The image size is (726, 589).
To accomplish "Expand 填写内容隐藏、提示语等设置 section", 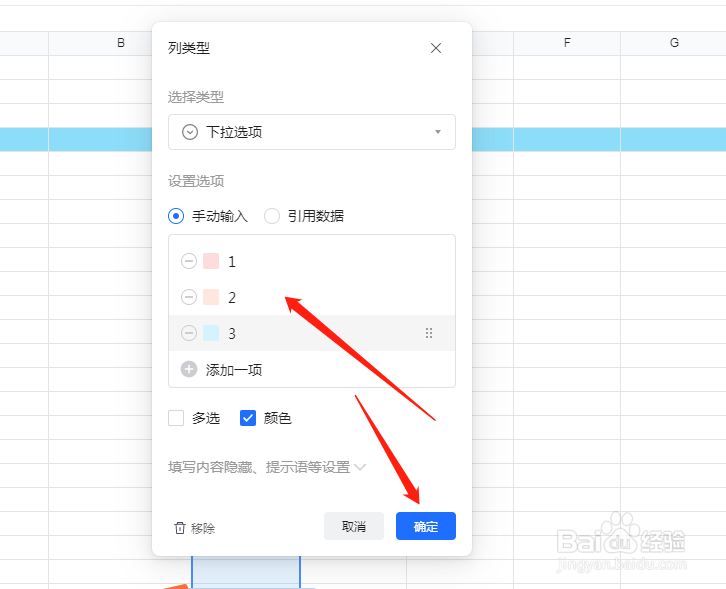I will (x=267, y=467).
